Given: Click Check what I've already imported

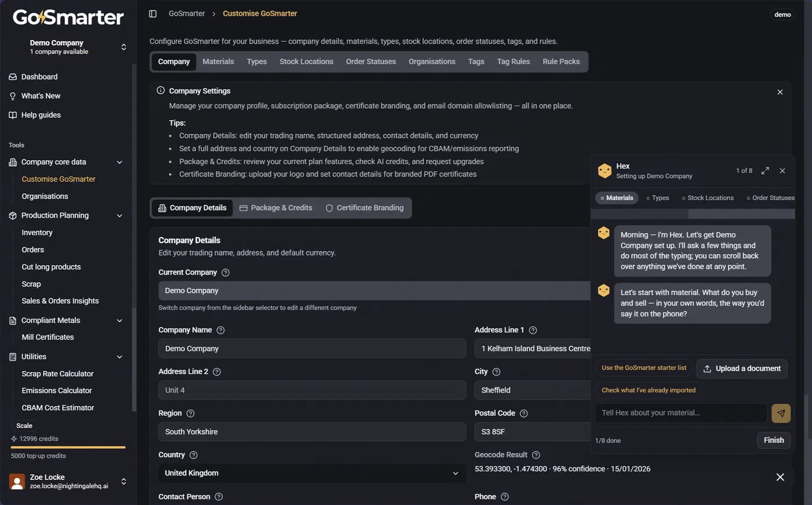Looking at the screenshot, I should point(648,390).
